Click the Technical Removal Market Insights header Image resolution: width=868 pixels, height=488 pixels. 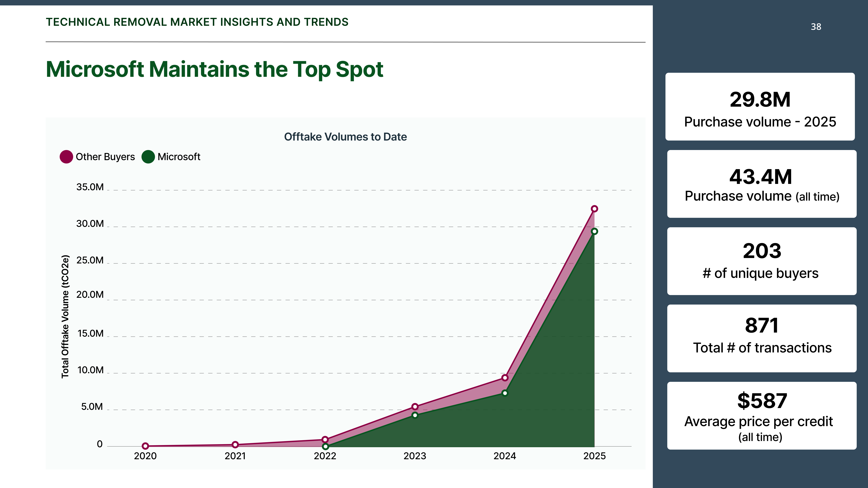pyautogui.click(x=197, y=22)
